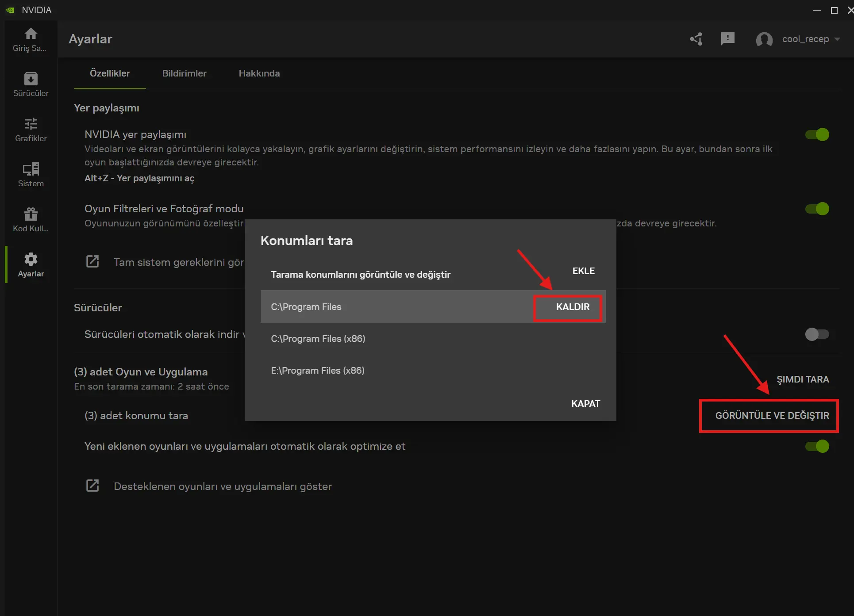This screenshot has width=854, height=616.
Task: Open Desteklenen oyunları ve uygulamaları göster link
Action: pos(223,486)
